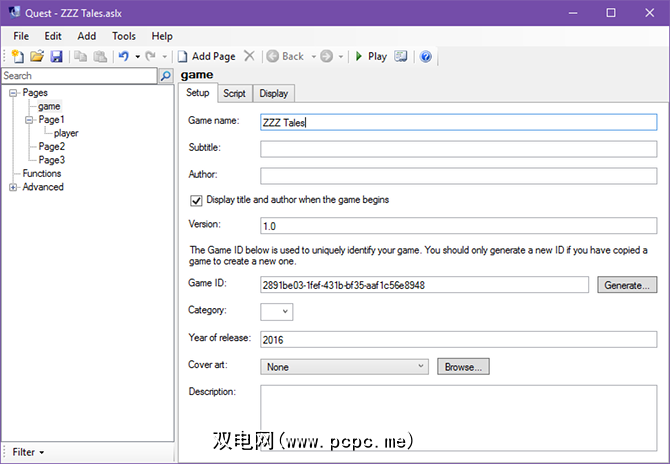Click the log window icon beside Play
Image resolution: width=670 pixels, height=464 pixels.
click(x=401, y=57)
